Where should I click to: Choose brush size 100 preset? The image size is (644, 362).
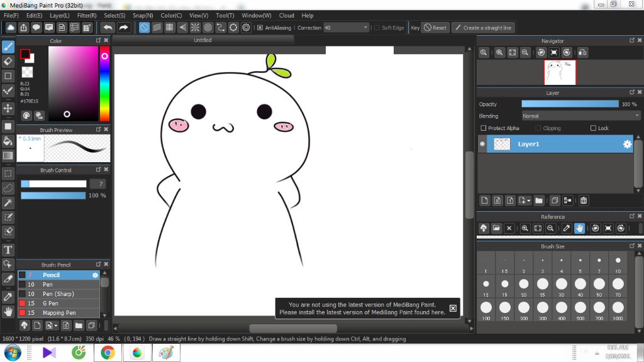(x=486, y=310)
